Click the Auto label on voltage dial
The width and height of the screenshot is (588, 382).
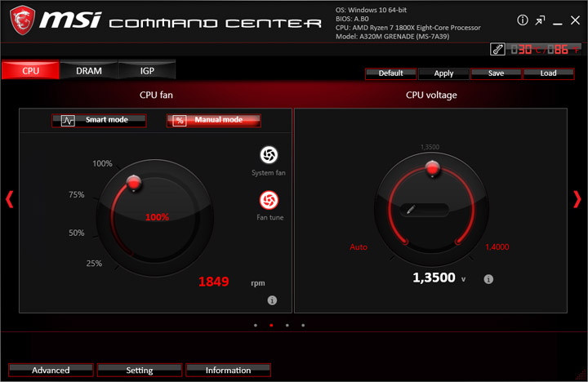click(359, 247)
